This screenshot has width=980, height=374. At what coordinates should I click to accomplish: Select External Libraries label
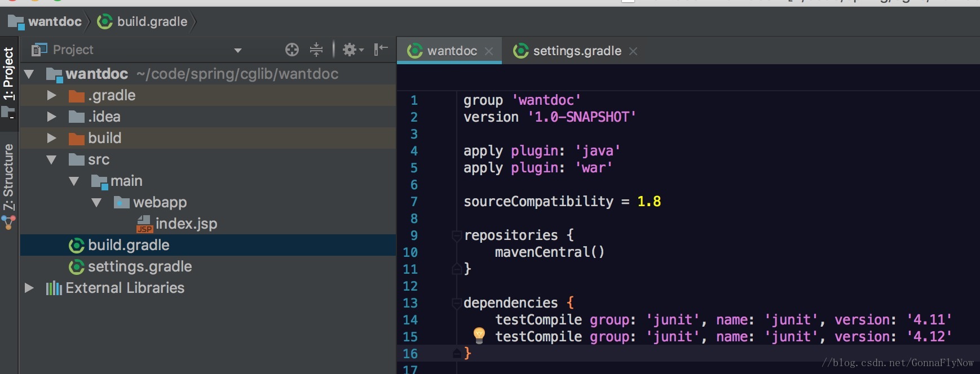pos(125,288)
